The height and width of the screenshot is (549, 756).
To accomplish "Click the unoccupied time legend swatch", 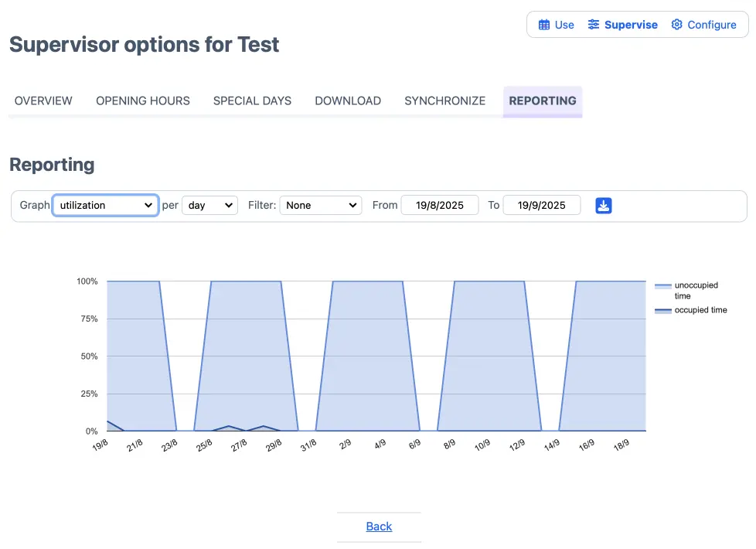I will tap(663, 286).
